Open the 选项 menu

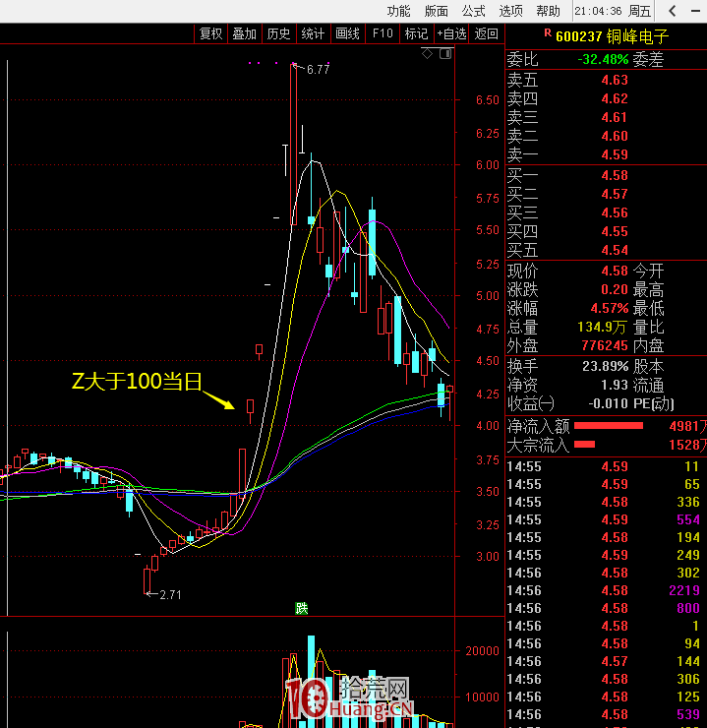click(x=510, y=11)
